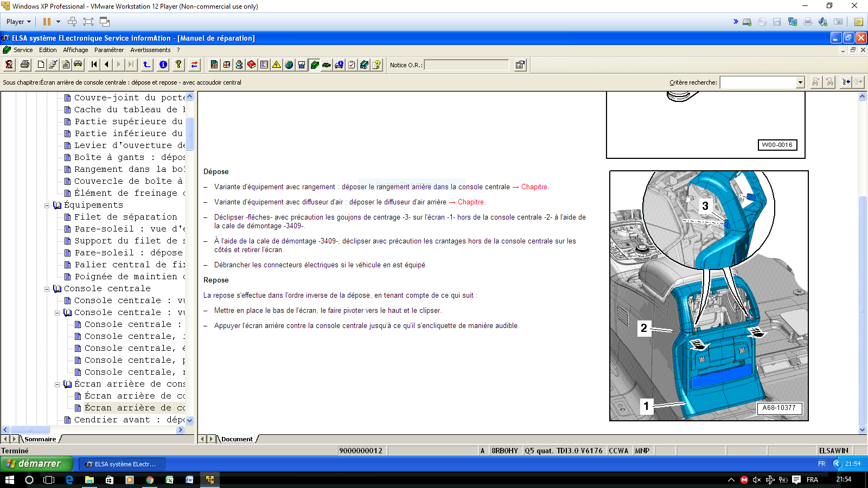Click the print icon in ELSA toolbar

tap(25, 65)
